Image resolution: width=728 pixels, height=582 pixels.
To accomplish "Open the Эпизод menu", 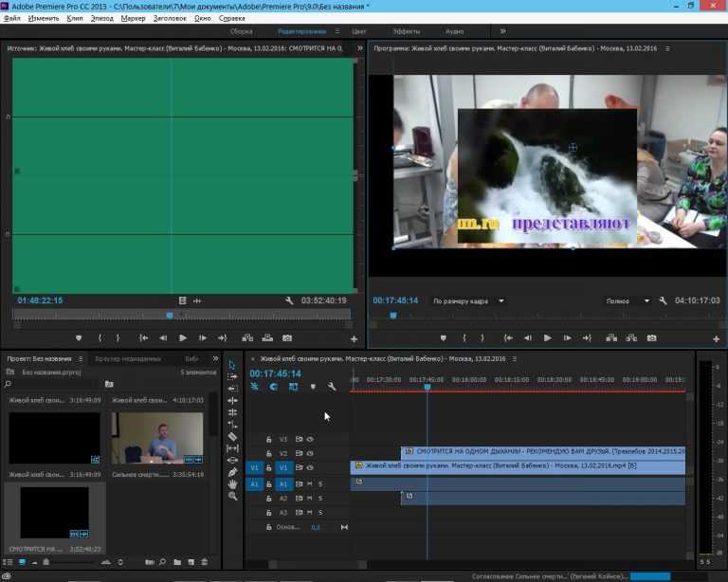I will coord(101,18).
